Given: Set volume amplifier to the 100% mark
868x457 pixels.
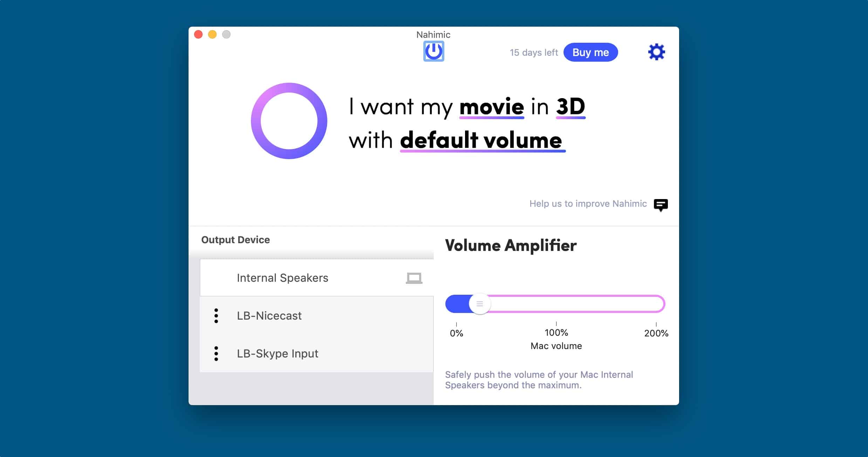Looking at the screenshot, I should coord(556,304).
